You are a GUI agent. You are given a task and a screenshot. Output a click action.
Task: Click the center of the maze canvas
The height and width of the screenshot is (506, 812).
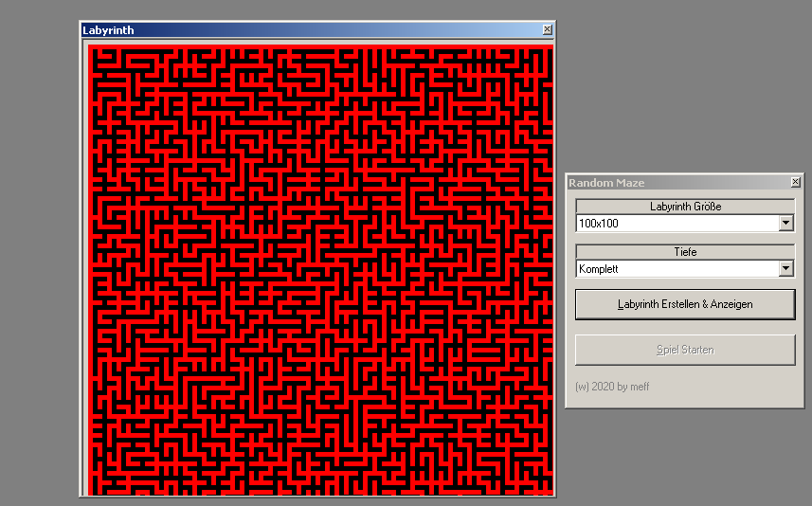(320, 269)
